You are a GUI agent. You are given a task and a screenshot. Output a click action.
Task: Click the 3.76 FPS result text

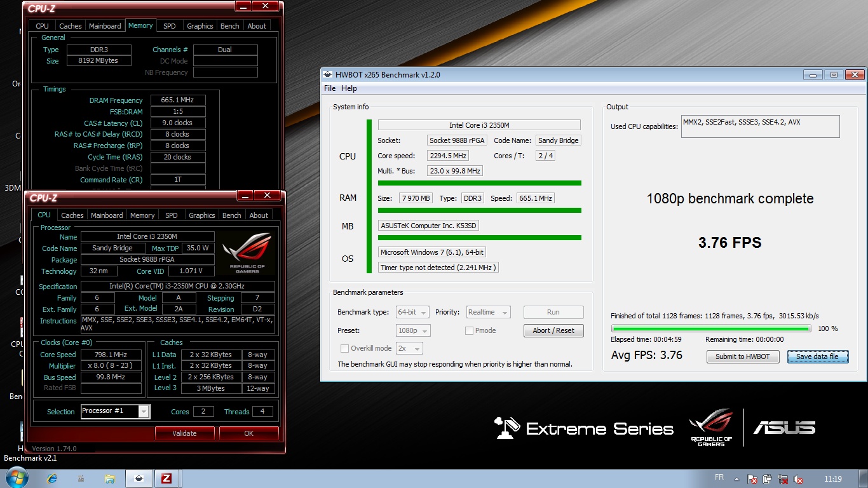pos(729,243)
